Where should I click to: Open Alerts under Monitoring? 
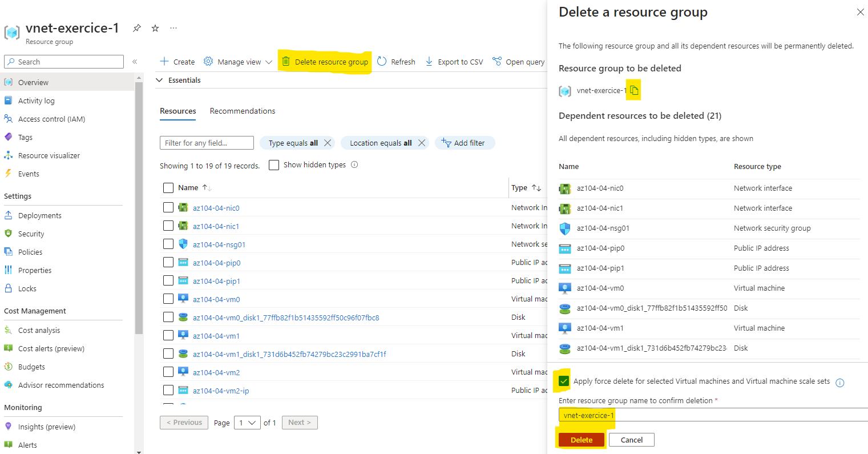point(27,445)
